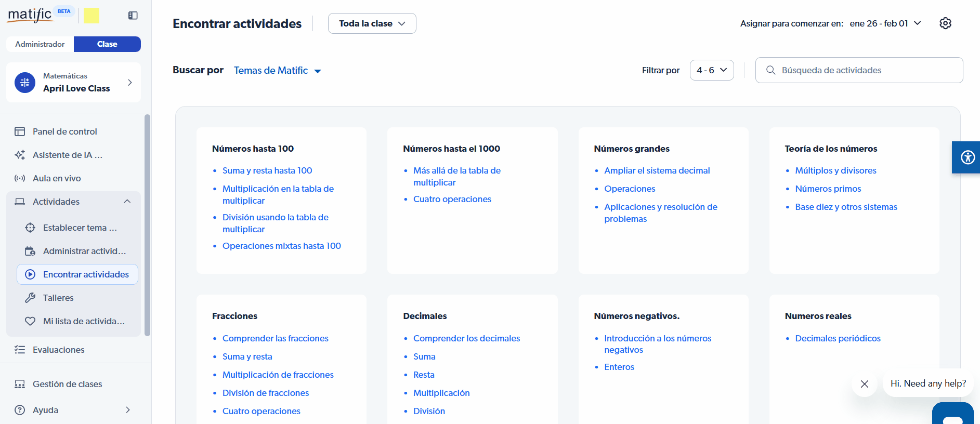
Task: Open Multiplicación de fracciones link
Action: (278, 375)
